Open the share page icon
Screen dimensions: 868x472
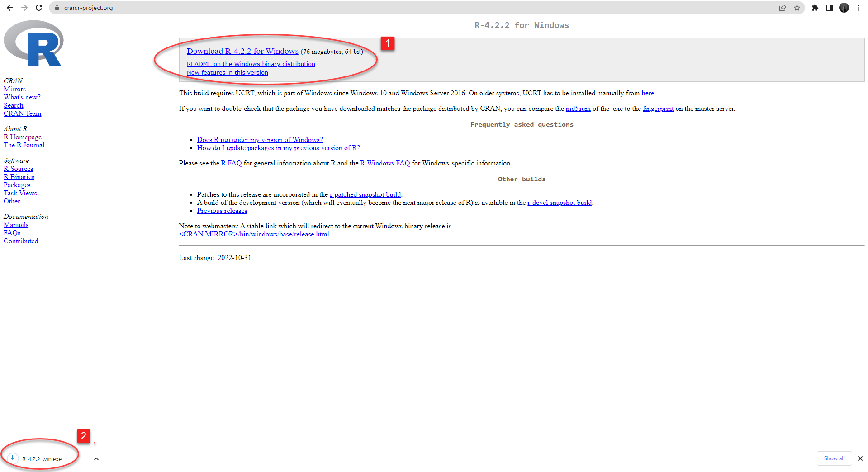[783, 8]
